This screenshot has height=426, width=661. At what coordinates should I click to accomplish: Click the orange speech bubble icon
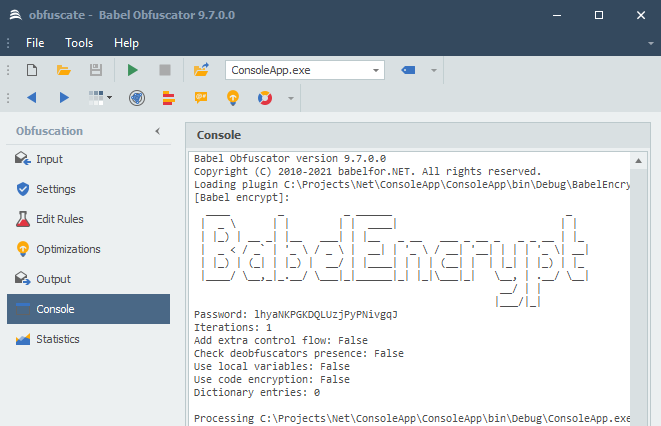click(201, 98)
